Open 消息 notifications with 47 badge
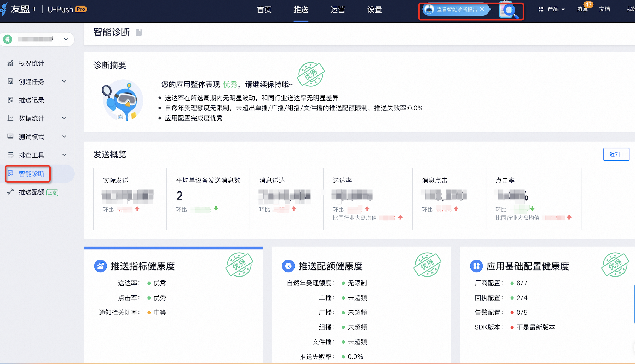 pos(583,9)
